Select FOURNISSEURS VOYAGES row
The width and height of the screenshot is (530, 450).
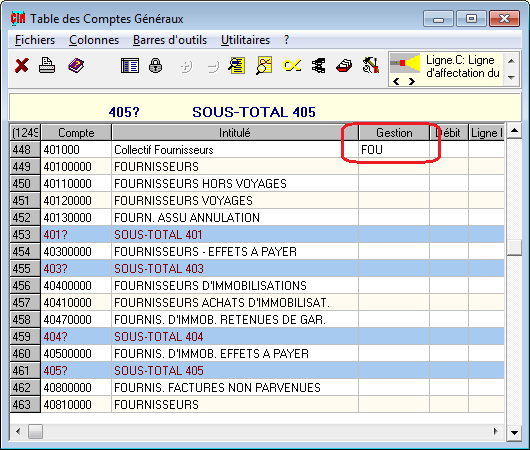click(x=257, y=200)
